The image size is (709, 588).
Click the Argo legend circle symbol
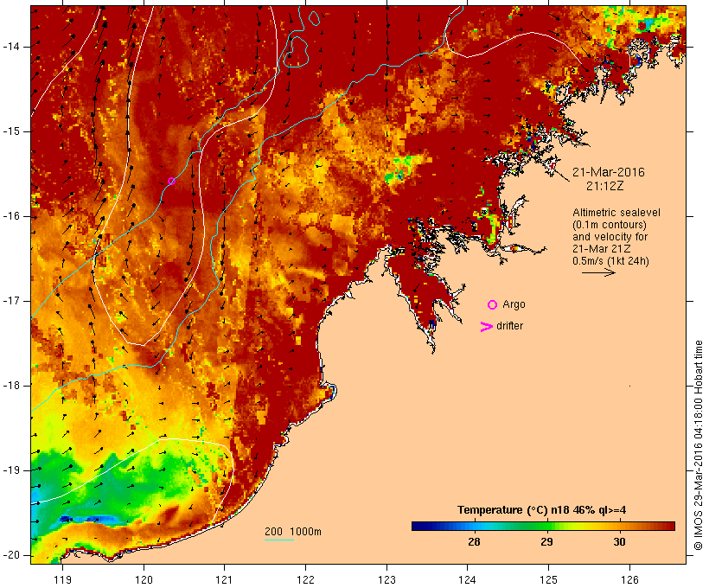(493, 305)
